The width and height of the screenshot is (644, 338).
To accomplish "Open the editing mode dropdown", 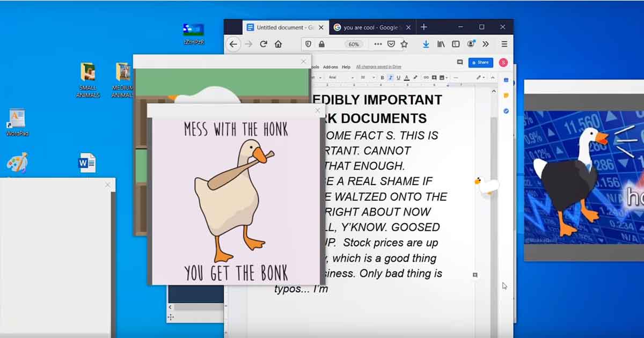I will pyautogui.click(x=479, y=77).
